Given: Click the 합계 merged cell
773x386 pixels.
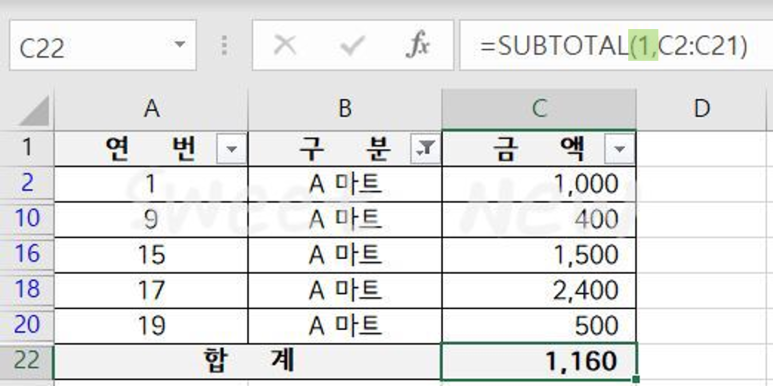Looking at the screenshot, I should (x=248, y=361).
